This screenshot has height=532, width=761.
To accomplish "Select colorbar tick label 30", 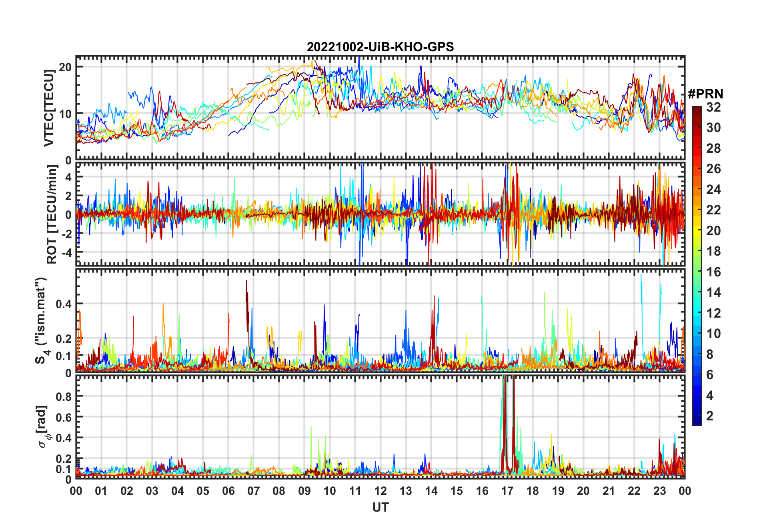I will [713, 128].
